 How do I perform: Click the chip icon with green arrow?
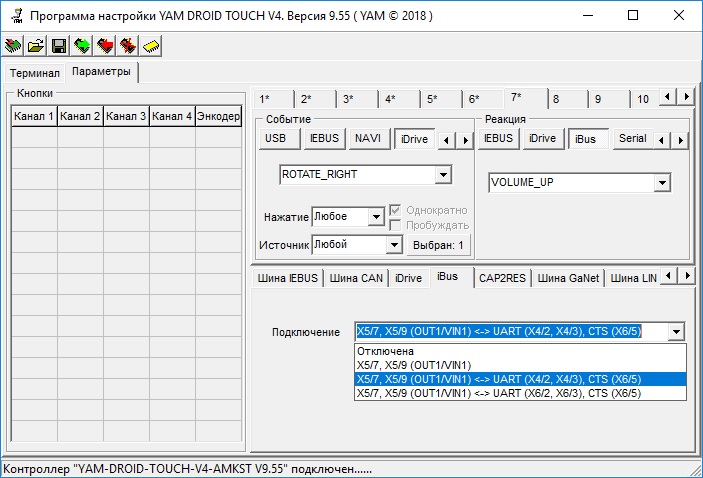tap(82, 46)
